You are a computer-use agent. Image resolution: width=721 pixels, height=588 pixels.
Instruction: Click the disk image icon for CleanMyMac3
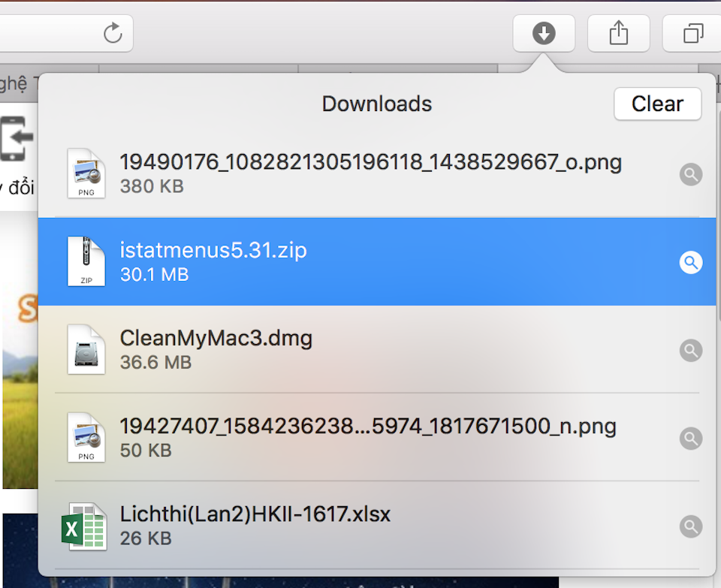pyautogui.click(x=86, y=350)
